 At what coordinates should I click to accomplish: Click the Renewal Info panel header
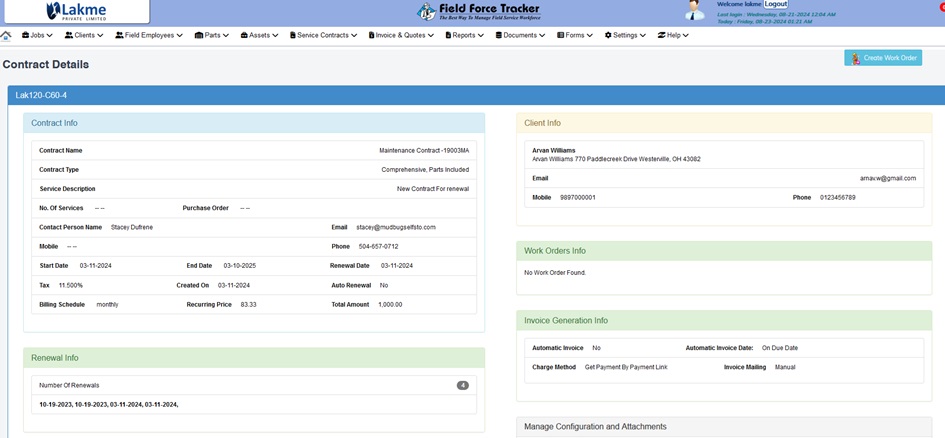[254, 358]
